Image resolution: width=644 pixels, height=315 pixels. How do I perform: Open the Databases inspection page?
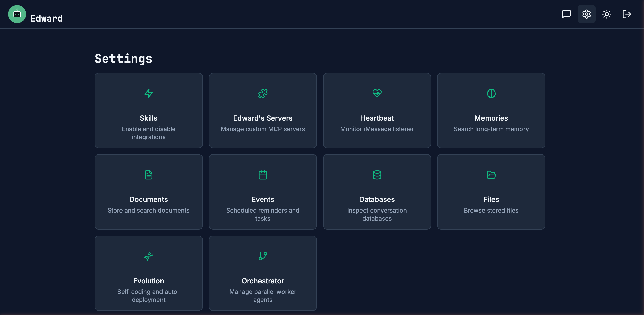tap(377, 192)
